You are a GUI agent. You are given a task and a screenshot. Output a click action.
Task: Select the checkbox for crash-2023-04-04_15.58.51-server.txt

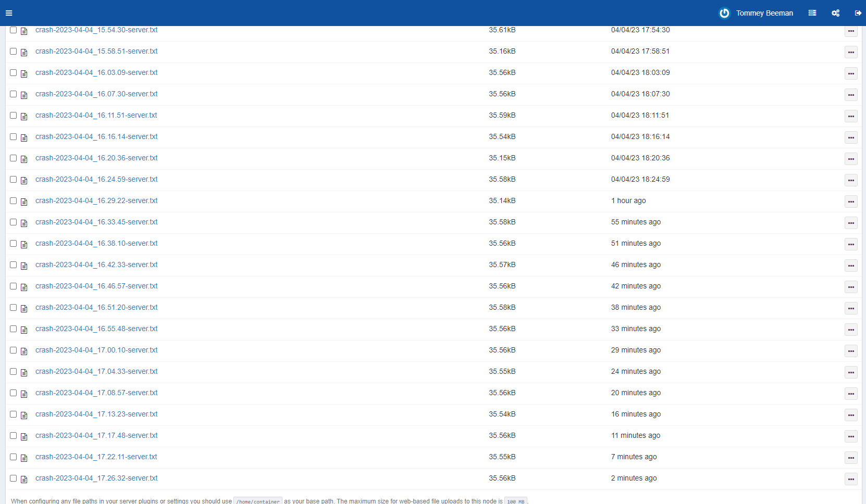point(13,52)
